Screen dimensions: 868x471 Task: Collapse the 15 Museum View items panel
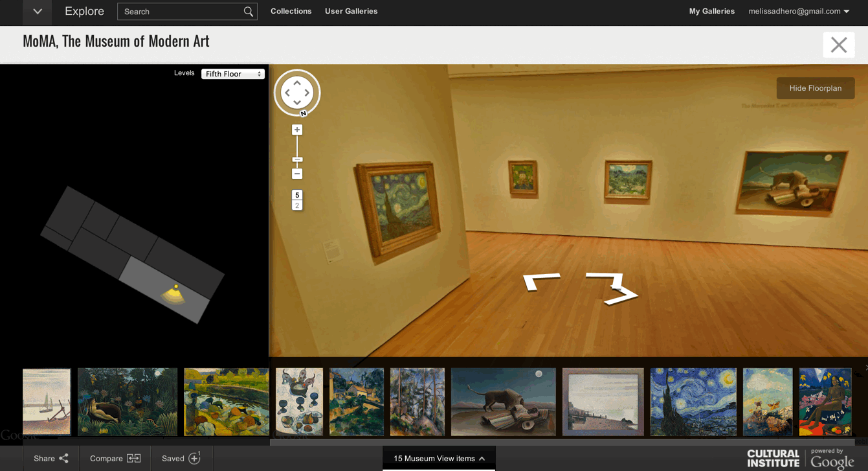(x=438, y=457)
